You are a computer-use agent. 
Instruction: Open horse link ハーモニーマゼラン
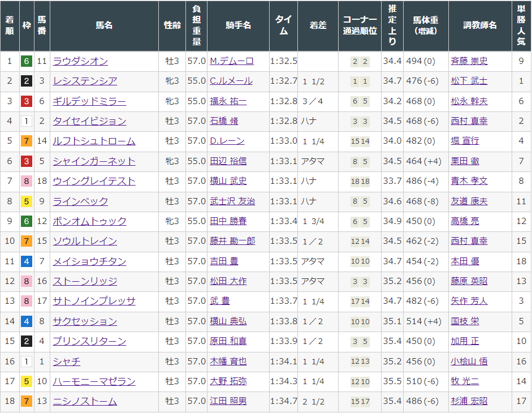[x=94, y=381]
